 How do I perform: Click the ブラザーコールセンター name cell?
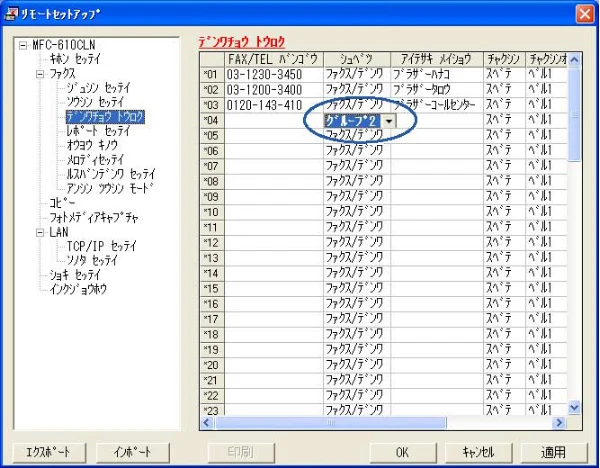click(437, 105)
